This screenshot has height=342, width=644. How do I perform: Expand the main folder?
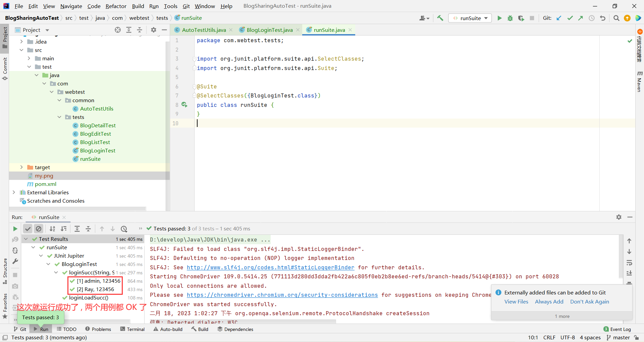point(29,58)
